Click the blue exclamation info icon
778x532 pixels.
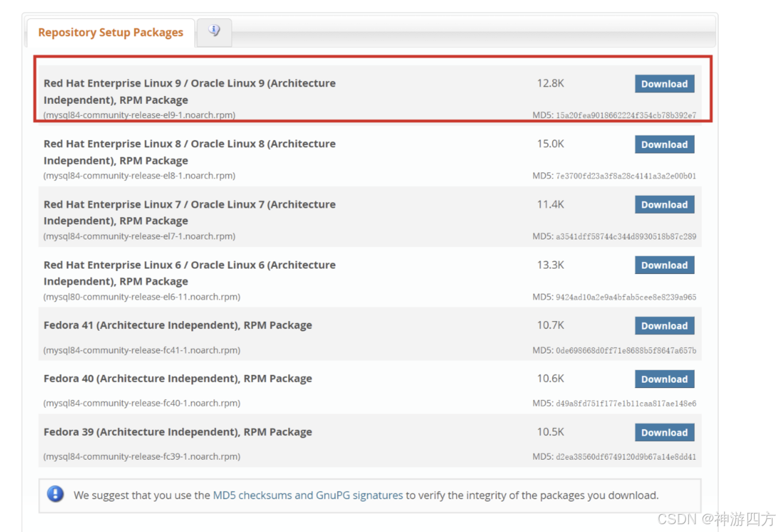(56, 494)
